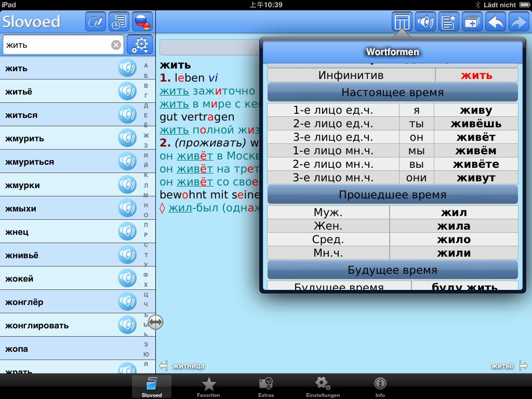
Task: Switch to the Slovoed tab
Action: (152, 387)
